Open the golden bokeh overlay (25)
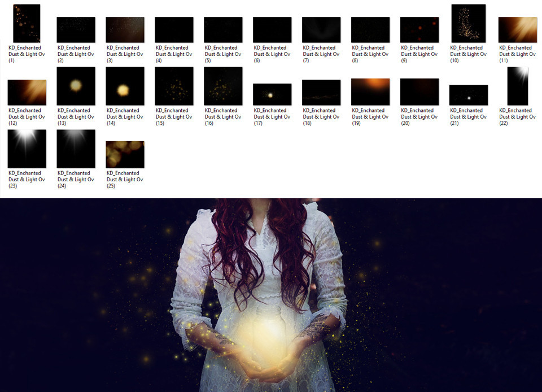Image resolution: width=542 pixels, height=392 pixels. pyautogui.click(x=125, y=154)
